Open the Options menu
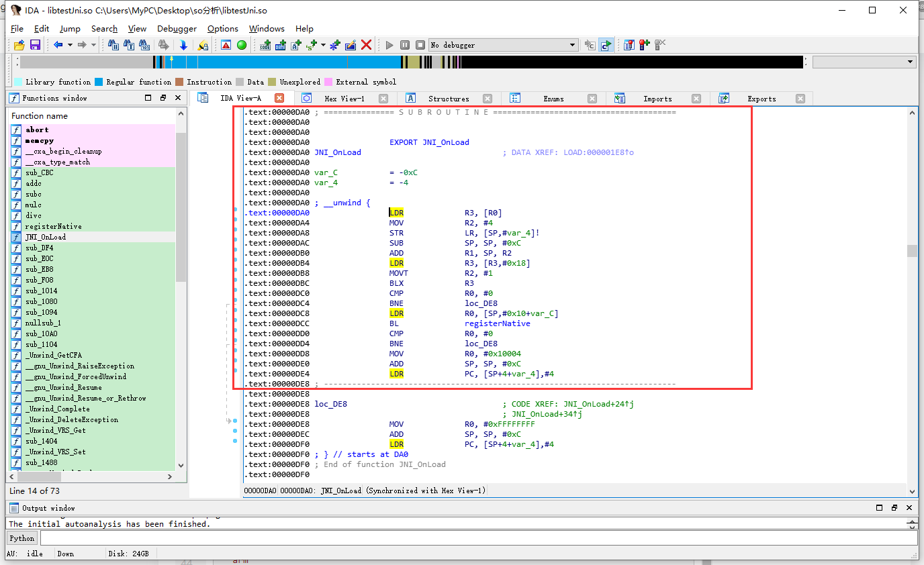Screen dimensions: 924x565 (x=223, y=29)
